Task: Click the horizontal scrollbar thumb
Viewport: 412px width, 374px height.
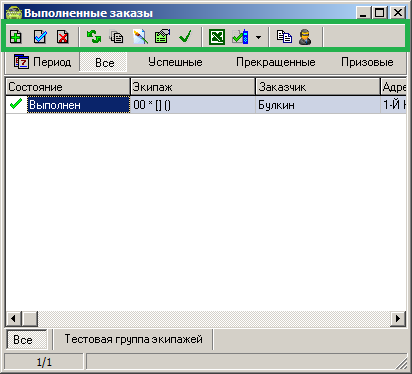Action: [x=30, y=319]
